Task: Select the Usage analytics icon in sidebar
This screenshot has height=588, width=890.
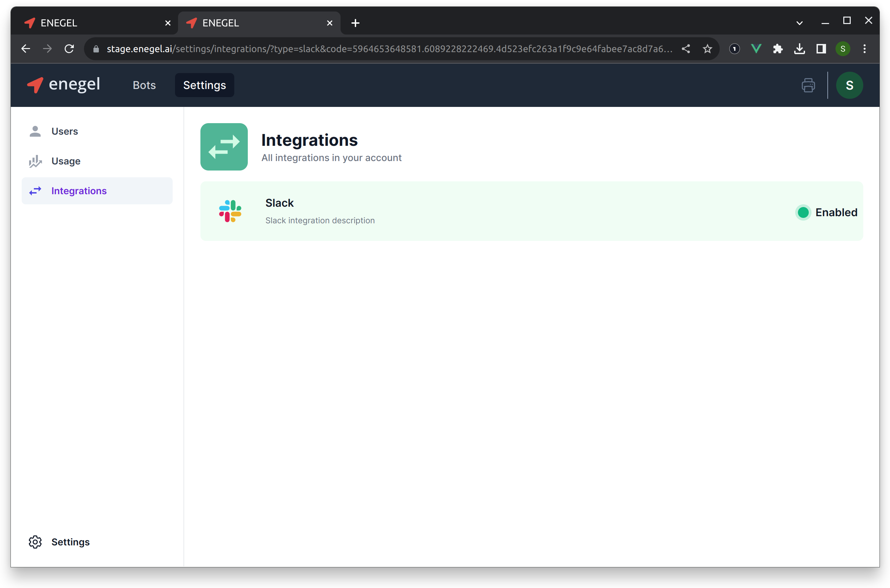Action: (35, 161)
